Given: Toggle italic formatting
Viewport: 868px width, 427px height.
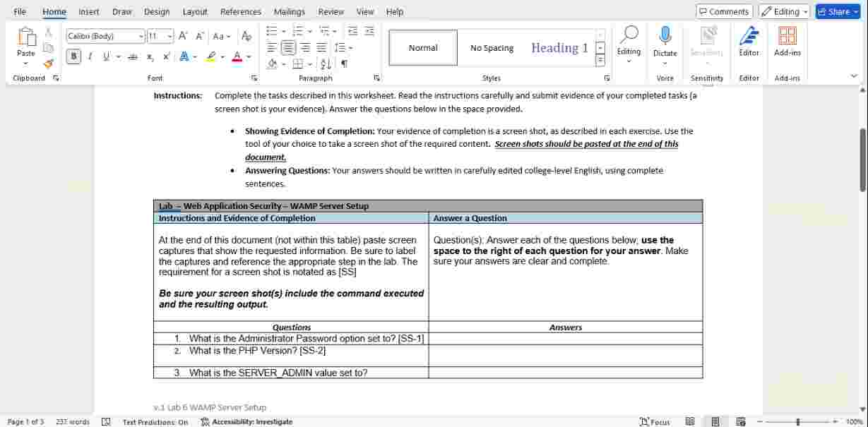Looking at the screenshot, I should tap(90, 56).
